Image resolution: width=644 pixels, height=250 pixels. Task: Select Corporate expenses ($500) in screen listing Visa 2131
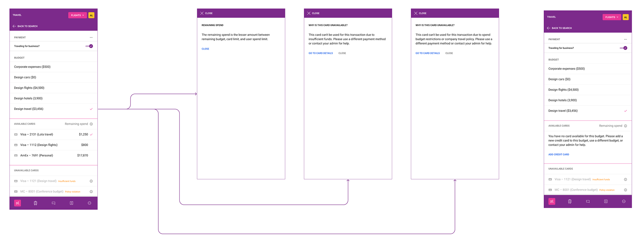54,67
